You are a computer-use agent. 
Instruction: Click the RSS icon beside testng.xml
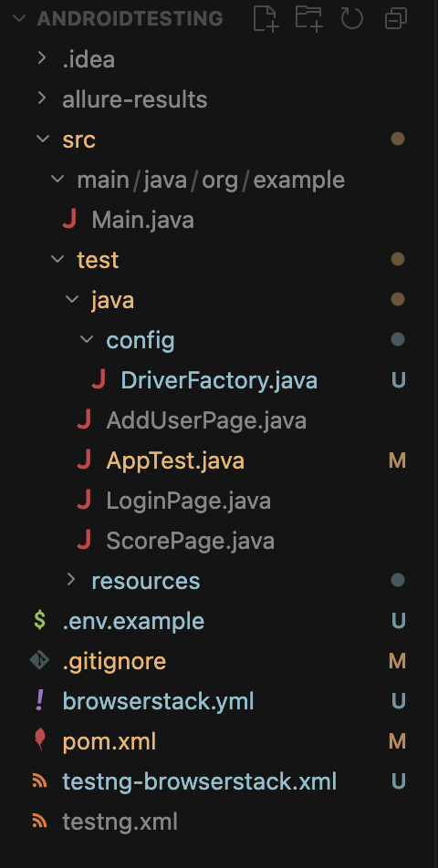[x=40, y=821]
